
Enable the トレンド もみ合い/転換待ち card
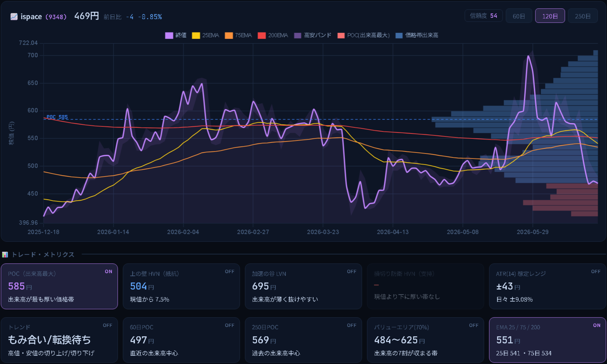(59, 340)
